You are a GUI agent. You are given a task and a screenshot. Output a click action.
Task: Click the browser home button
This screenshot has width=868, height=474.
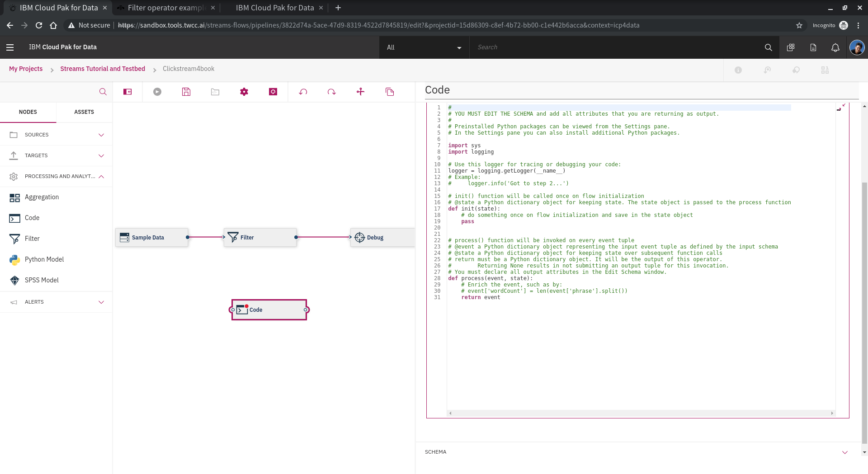tap(53, 25)
